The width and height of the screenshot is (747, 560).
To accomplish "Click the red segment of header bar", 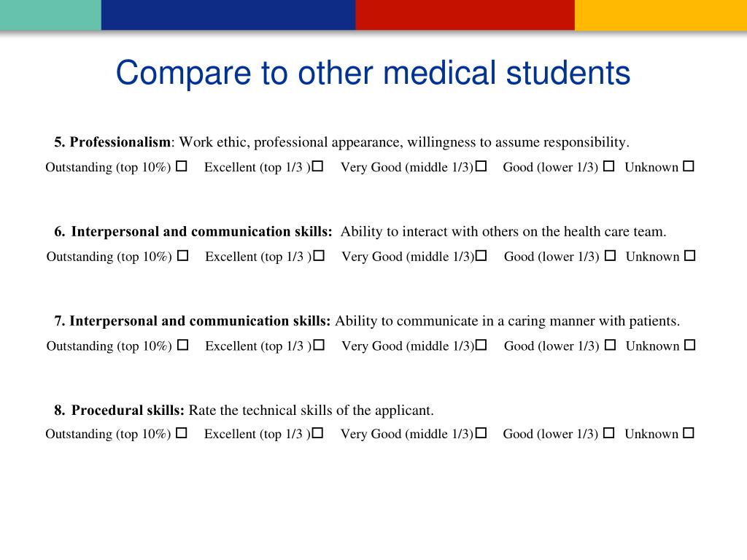I will (x=465, y=15).
